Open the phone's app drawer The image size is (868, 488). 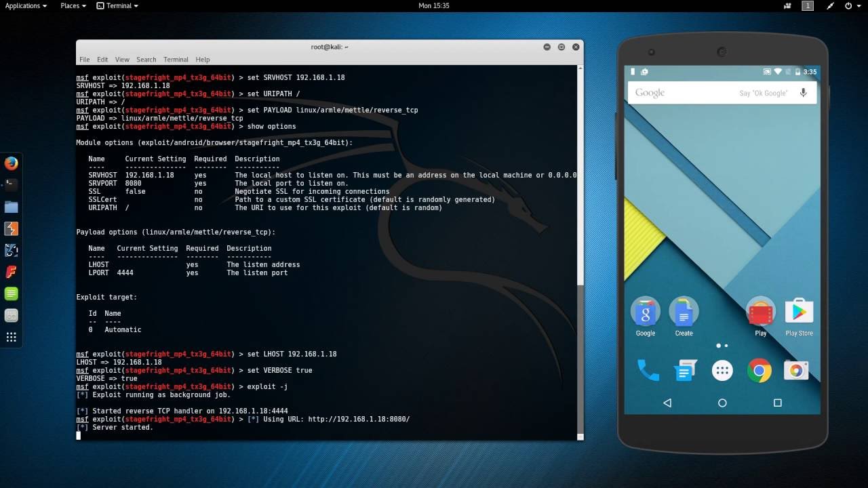722,371
